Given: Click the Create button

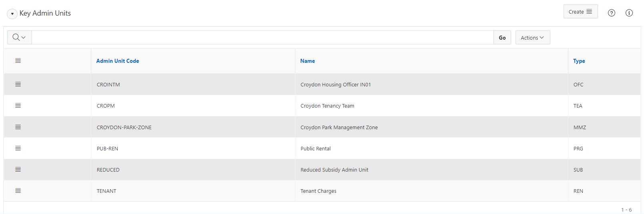Looking at the screenshot, I should (x=580, y=12).
